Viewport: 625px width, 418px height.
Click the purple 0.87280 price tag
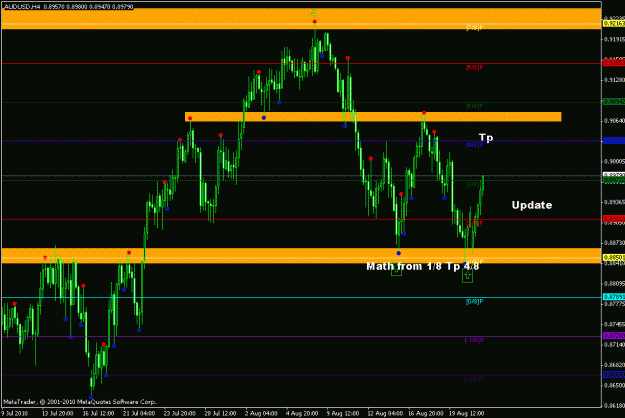click(x=614, y=336)
